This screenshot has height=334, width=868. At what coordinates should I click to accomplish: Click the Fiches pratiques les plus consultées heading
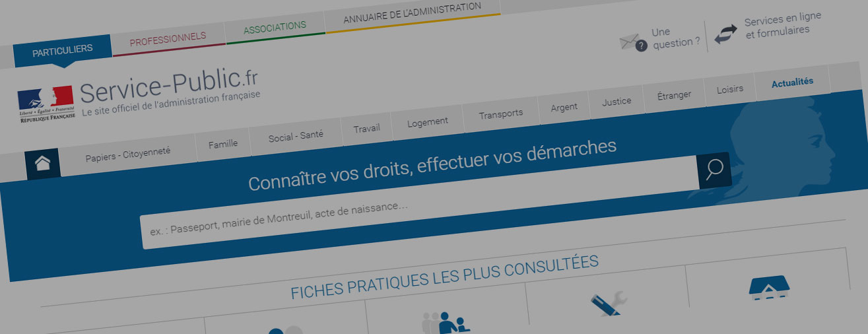click(444, 277)
